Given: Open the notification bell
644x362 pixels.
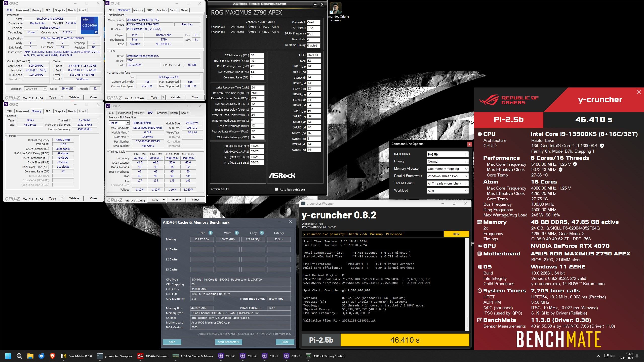Looking at the screenshot, I should pos(637,356).
